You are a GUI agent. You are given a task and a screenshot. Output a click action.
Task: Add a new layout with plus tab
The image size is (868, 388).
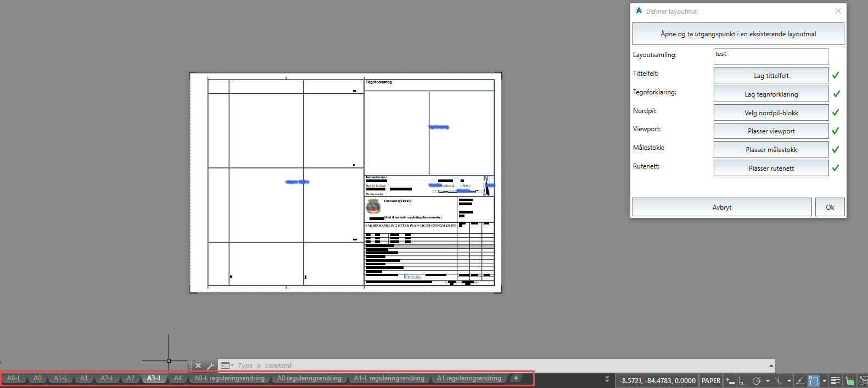pyautogui.click(x=516, y=378)
